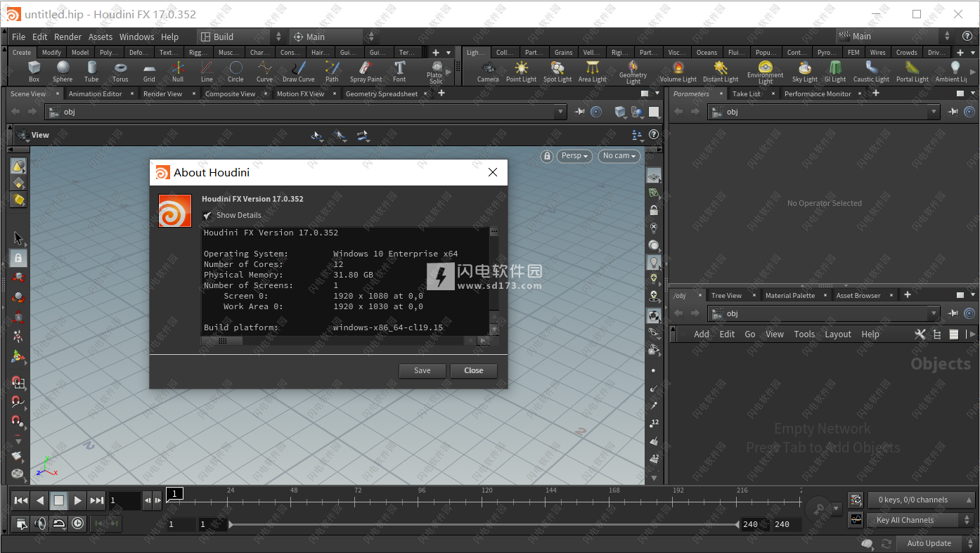Select the Tube shelf tool

[x=91, y=71]
